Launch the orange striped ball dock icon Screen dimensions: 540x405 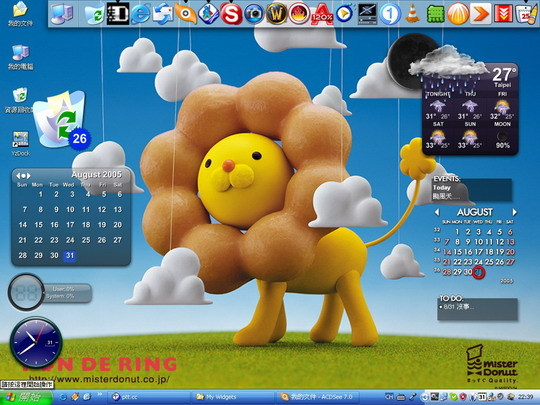[458, 14]
